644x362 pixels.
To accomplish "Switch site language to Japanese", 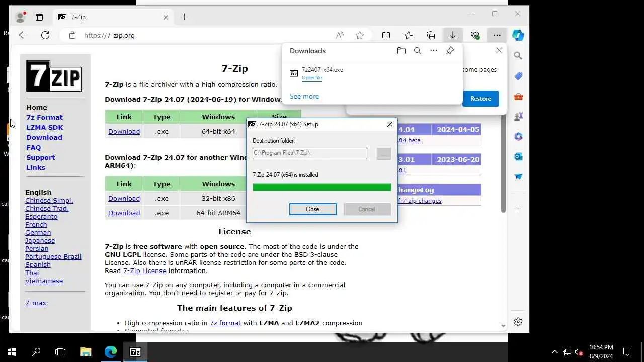I will click(40, 240).
